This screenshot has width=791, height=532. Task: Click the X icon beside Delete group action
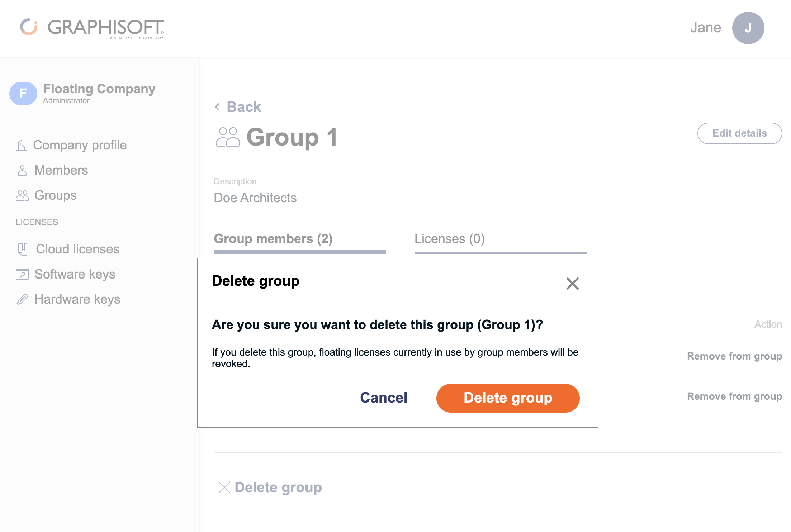(224, 488)
